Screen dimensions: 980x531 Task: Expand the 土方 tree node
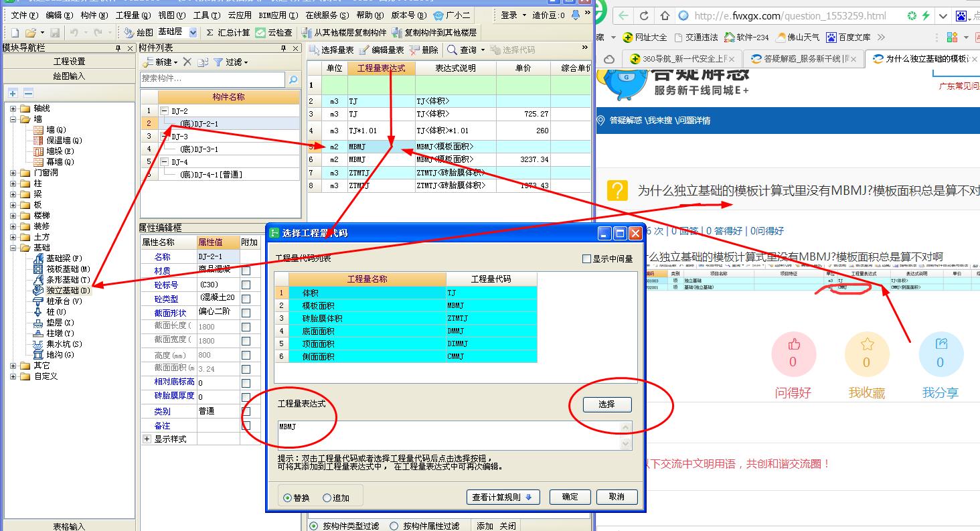tap(13, 237)
